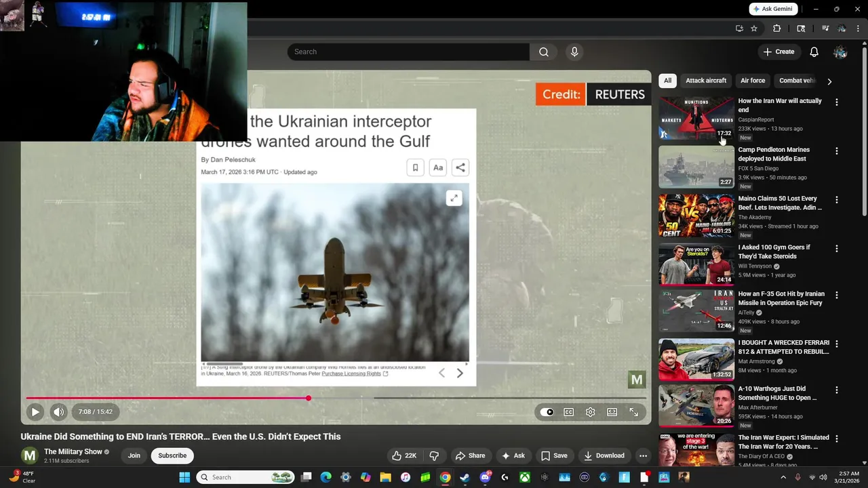Show more topic chips with arrow
Viewport: 868px width, 488px height.
(x=829, y=81)
